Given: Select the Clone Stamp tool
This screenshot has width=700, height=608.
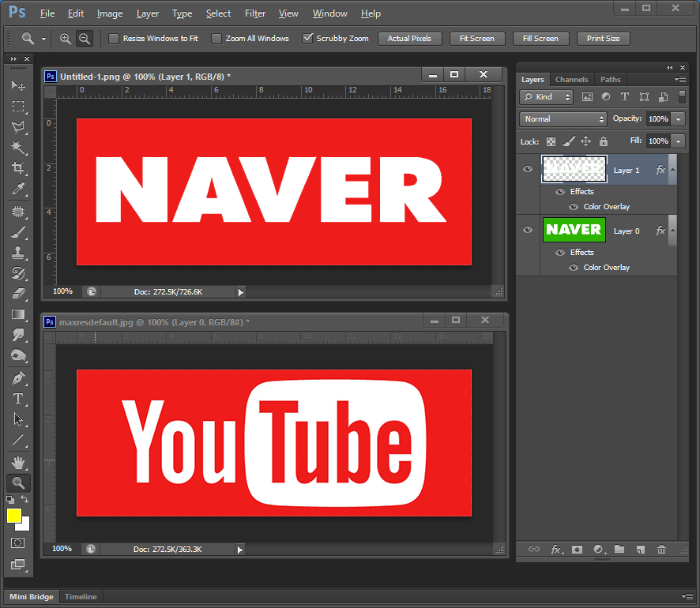Looking at the screenshot, I should [x=18, y=253].
